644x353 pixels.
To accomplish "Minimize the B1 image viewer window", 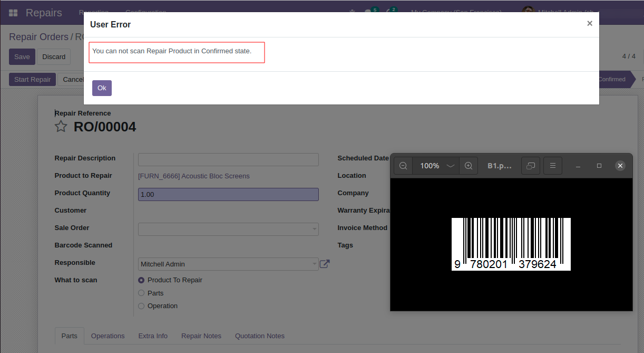I will [578, 166].
